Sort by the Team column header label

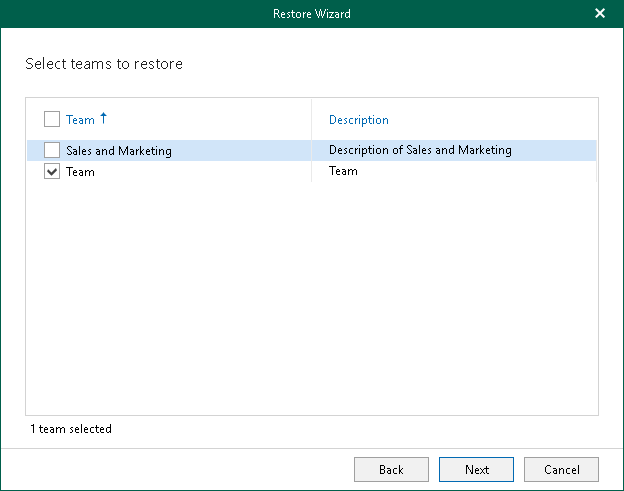click(80, 120)
